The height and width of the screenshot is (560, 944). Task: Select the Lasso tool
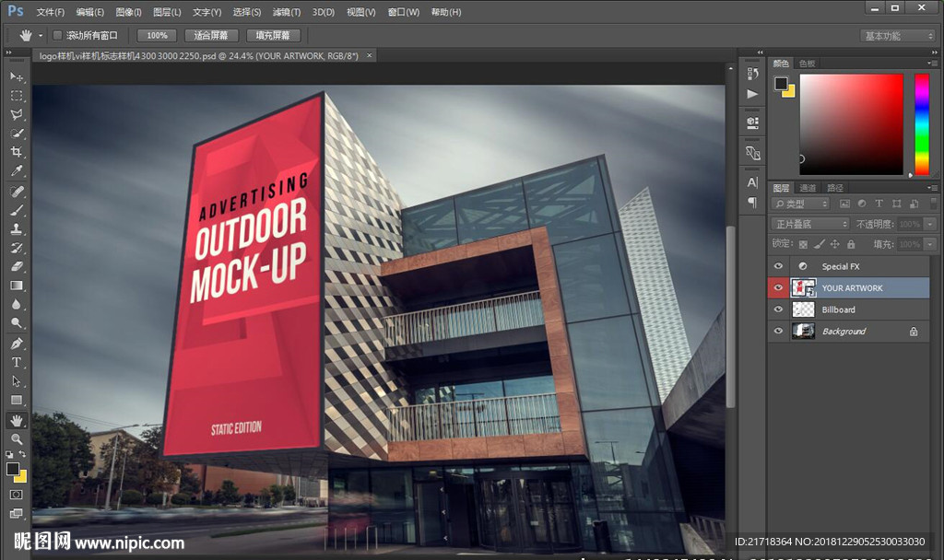[17, 115]
